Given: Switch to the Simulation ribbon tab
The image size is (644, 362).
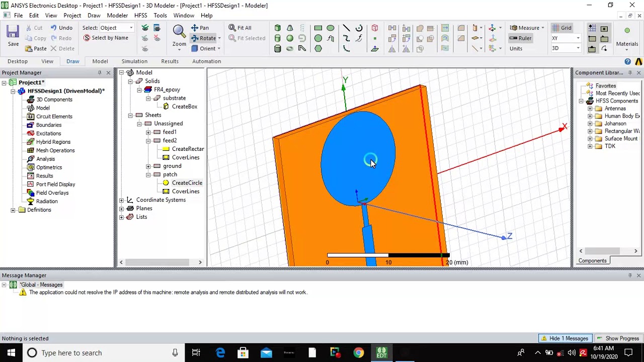Looking at the screenshot, I should pos(134,61).
